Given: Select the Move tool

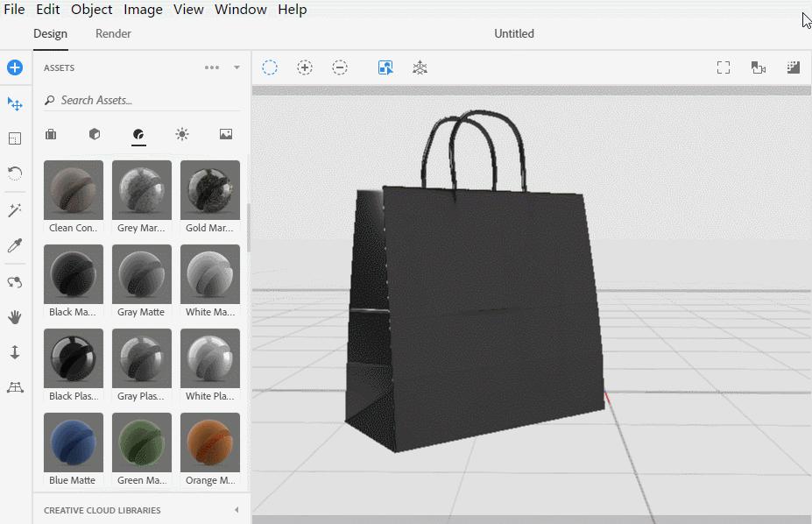Looking at the screenshot, I should pos(14,103).
